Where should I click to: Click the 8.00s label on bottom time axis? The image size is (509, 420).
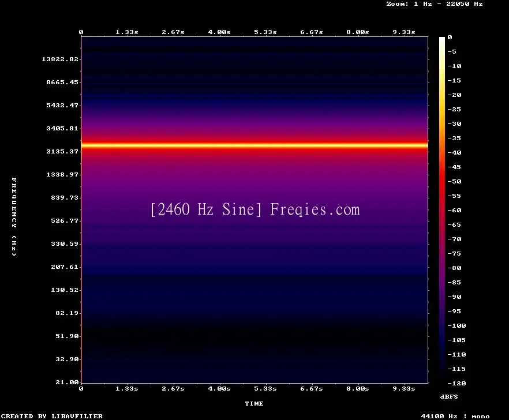click(357, 388)
